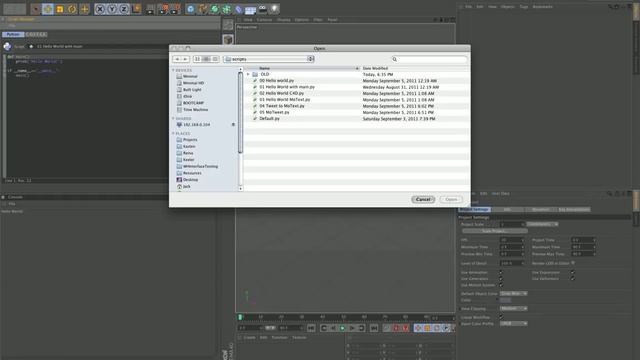
Task: Open Projects folder in sidebar places
Action: pyautogui.click(x=190, y=140)
